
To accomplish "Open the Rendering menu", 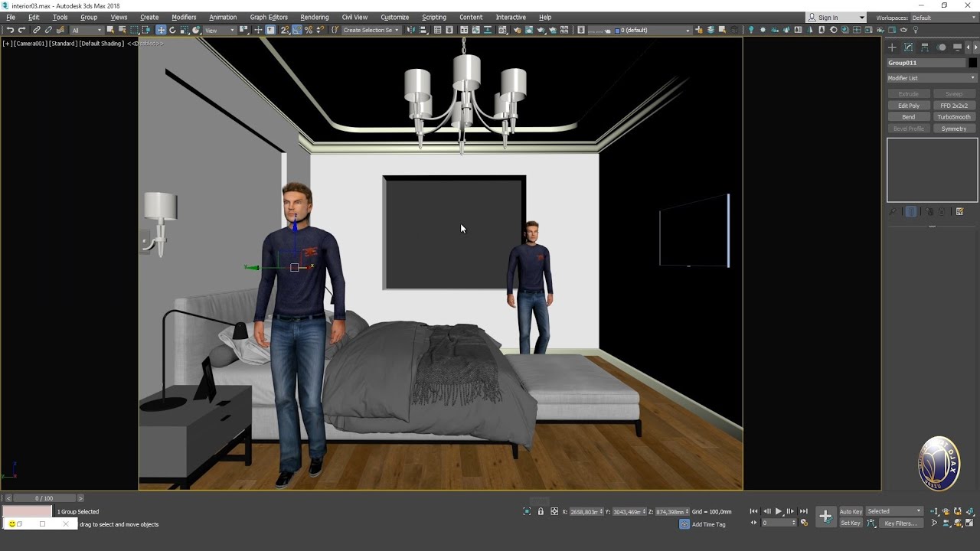I will point(314,17).
